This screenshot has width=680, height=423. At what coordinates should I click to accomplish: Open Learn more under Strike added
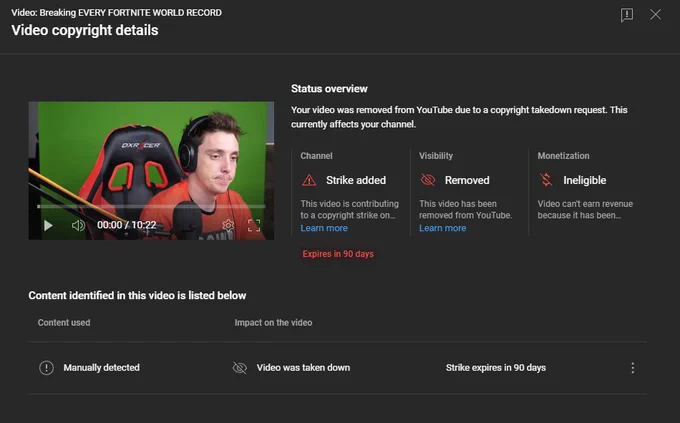(324, 228)
